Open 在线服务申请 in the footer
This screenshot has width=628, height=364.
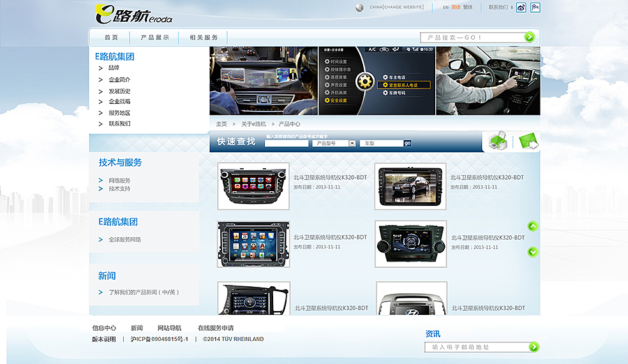coord(216,328)
